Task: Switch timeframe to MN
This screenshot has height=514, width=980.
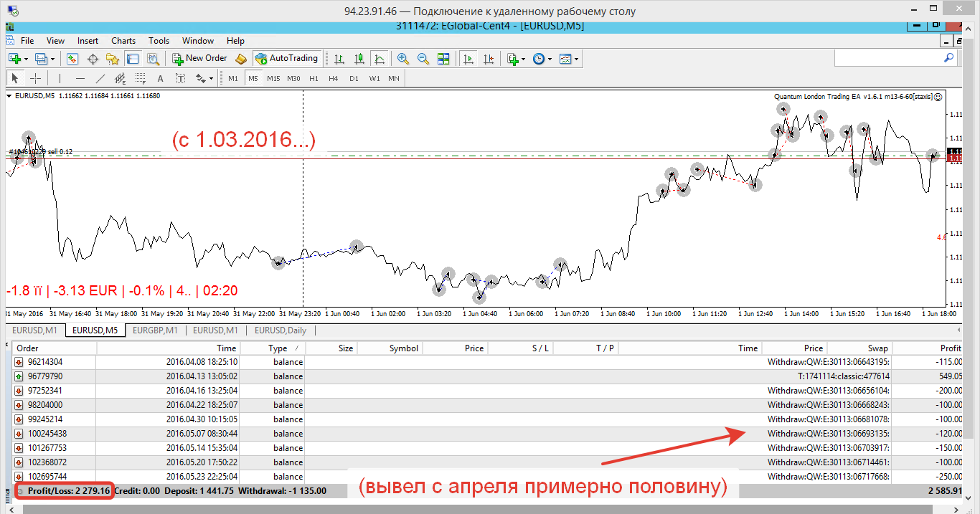Action: coord(394,78)
